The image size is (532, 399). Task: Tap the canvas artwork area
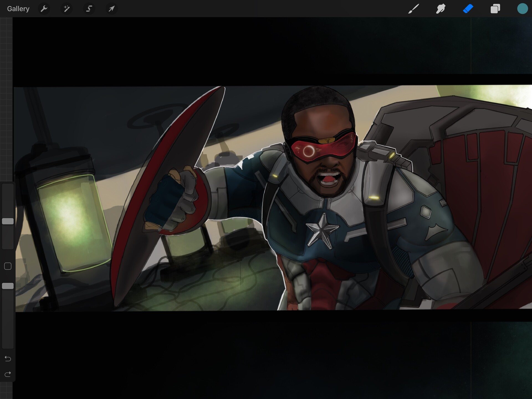pyautogui.click(x=266, y=200)
